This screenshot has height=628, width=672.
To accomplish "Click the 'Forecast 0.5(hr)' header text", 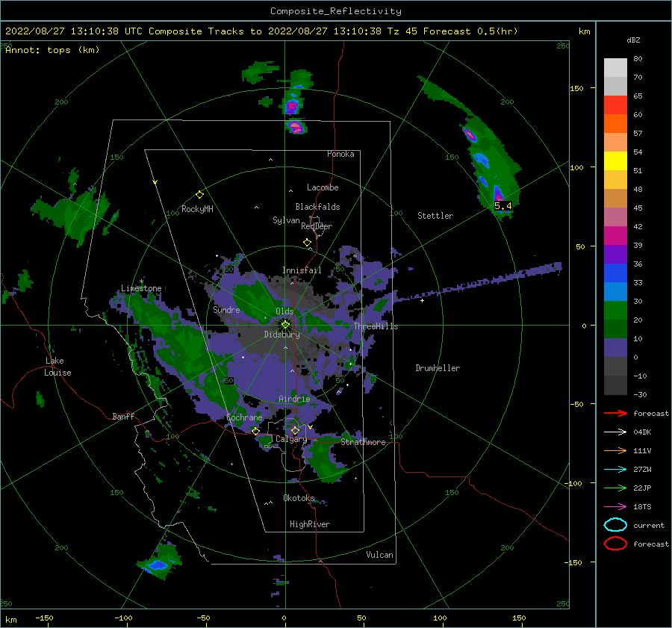I will coord(470,31).
